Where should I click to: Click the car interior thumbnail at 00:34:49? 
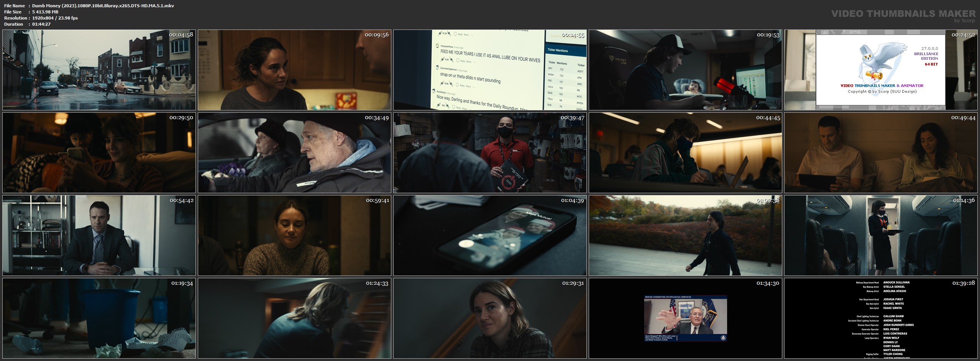[294, 153]
